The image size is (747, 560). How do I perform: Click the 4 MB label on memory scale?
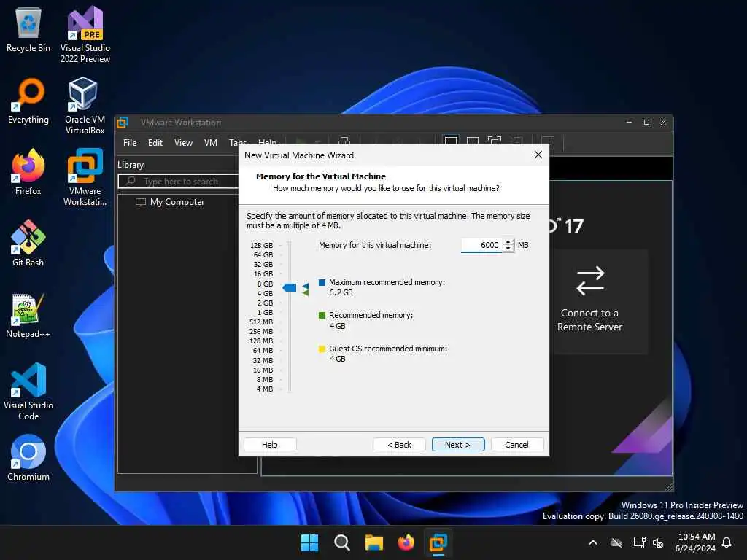pyautogui.click(x=264, y=389)
